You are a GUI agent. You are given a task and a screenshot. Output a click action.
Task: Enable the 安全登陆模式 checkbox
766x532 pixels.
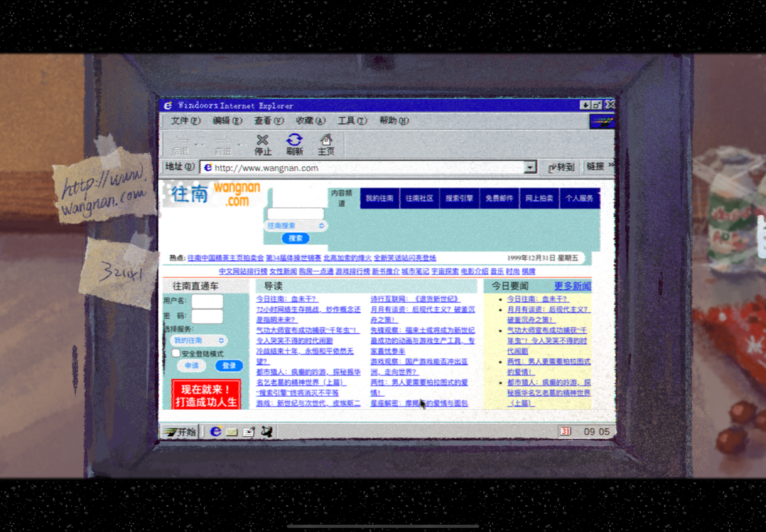point(176,353)
